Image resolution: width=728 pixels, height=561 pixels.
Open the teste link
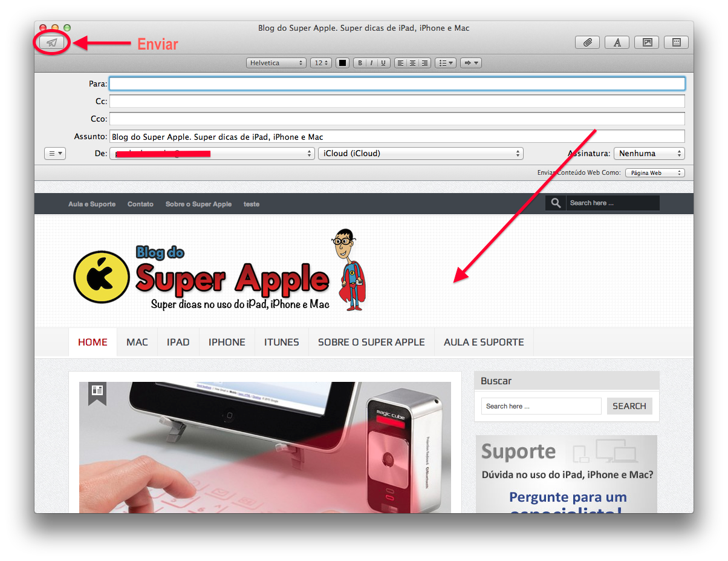252,204
